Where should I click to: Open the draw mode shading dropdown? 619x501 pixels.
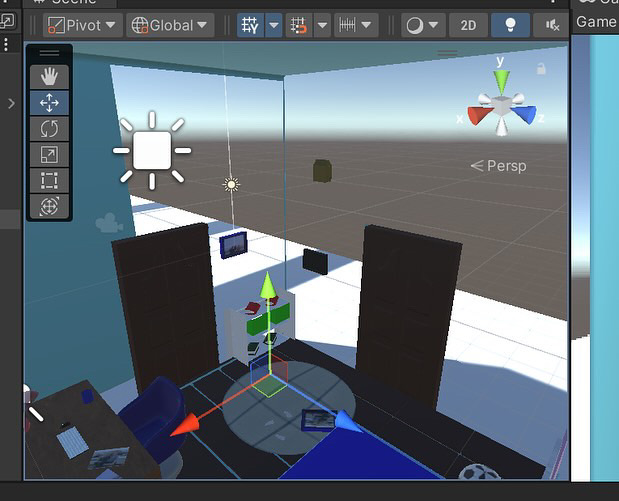[424, 25]
